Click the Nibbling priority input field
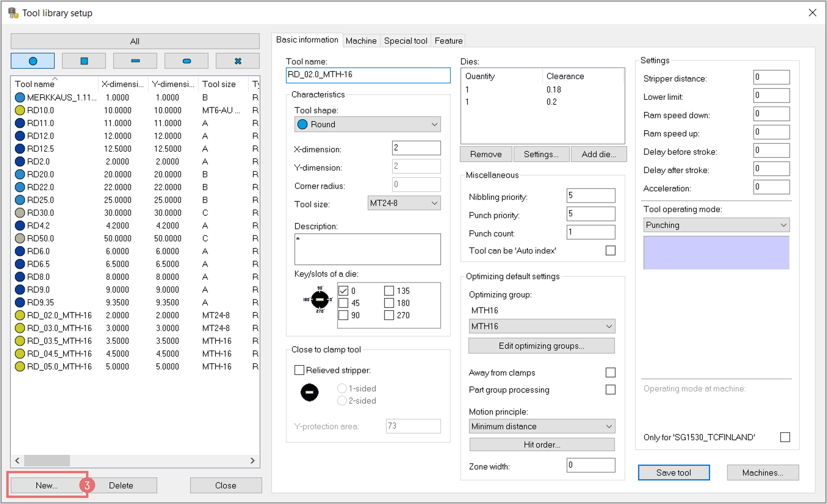The height and width of the screenshot is (504, 827). [590, 196]
